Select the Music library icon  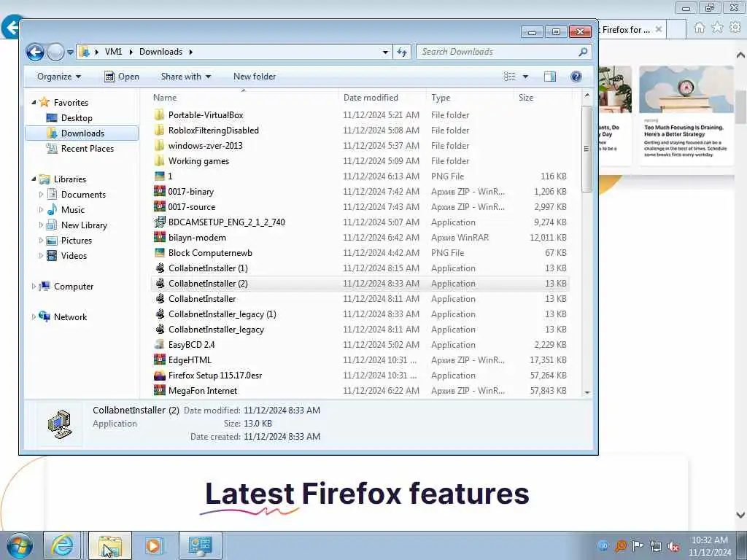coord(52,209)
